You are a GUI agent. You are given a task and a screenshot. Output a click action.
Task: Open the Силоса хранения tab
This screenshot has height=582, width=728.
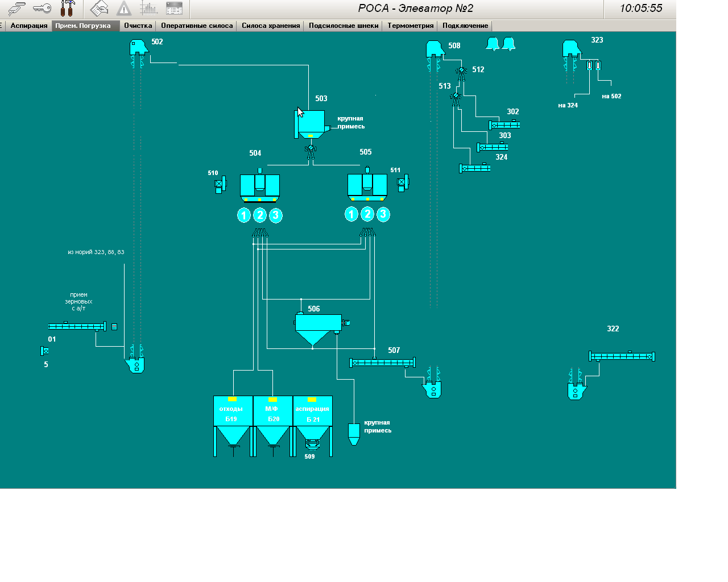(271, 26)
